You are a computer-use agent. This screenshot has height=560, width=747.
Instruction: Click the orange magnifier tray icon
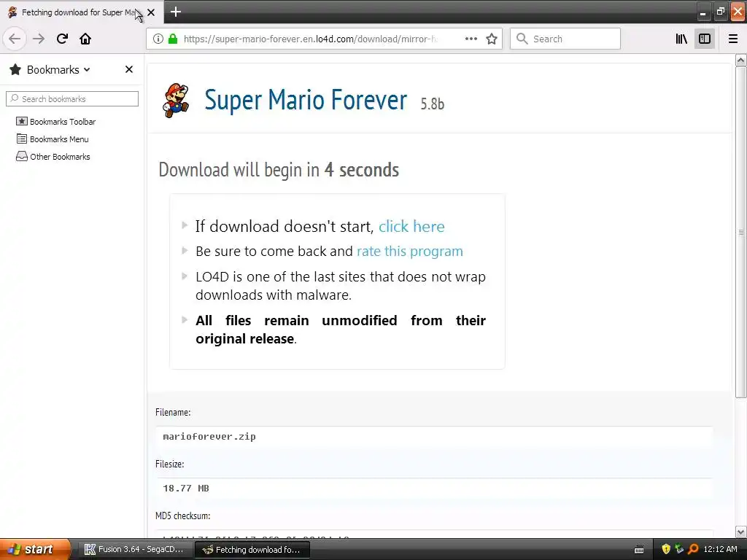click(x=693, y=549)
